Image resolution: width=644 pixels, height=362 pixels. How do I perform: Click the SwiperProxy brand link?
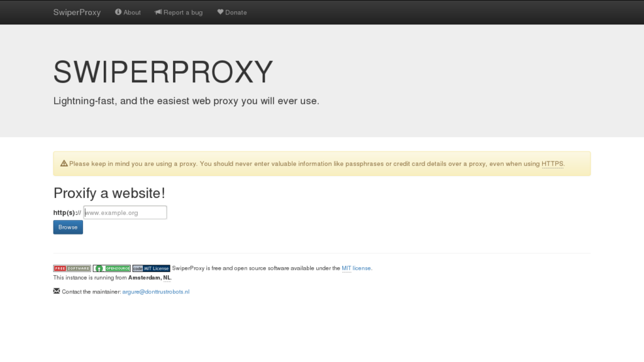click(x=77, y=13)
